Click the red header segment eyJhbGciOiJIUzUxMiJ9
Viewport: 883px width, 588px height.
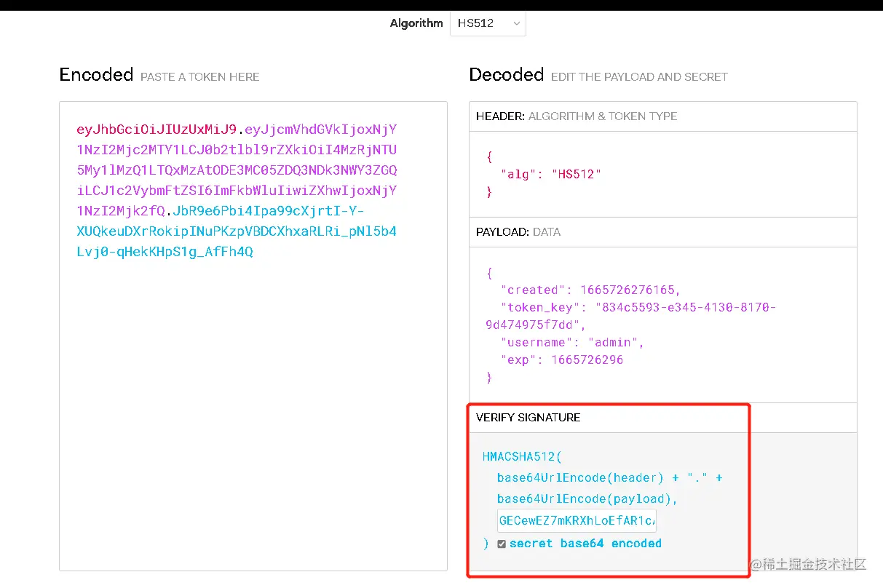point(157,130)
